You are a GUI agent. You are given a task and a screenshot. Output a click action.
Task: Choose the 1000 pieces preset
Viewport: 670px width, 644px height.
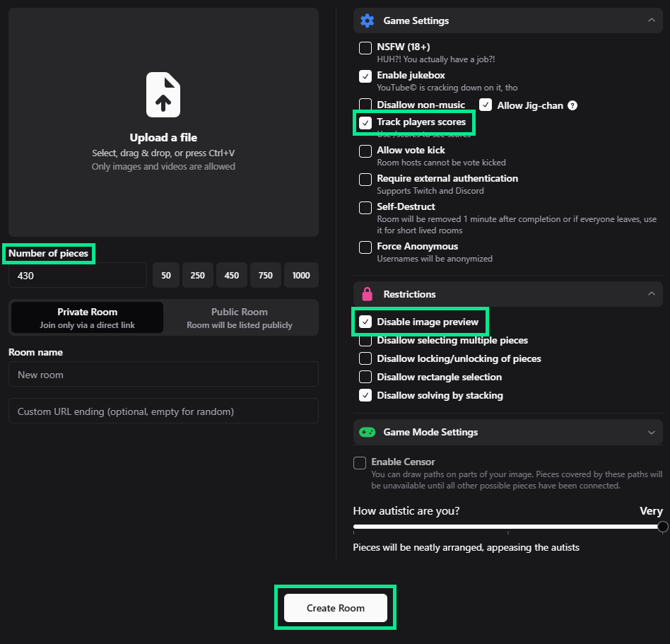(x=301, y=275)
